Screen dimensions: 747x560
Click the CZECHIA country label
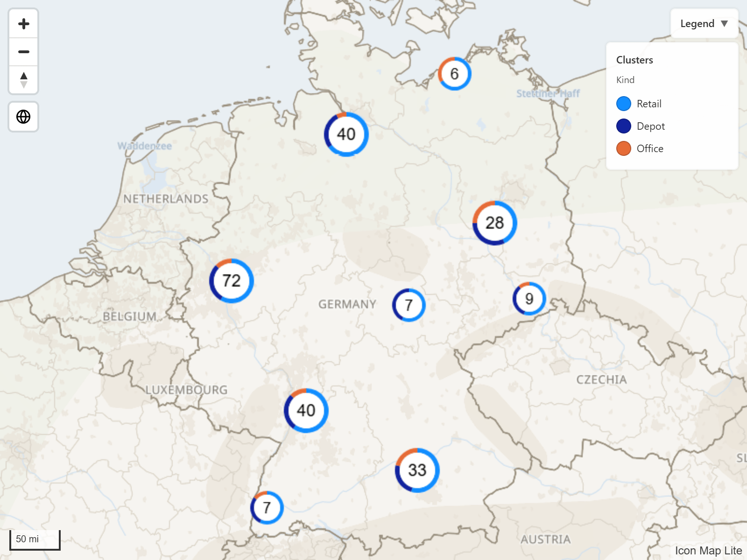pyautogui.click(x=601, y=379)
